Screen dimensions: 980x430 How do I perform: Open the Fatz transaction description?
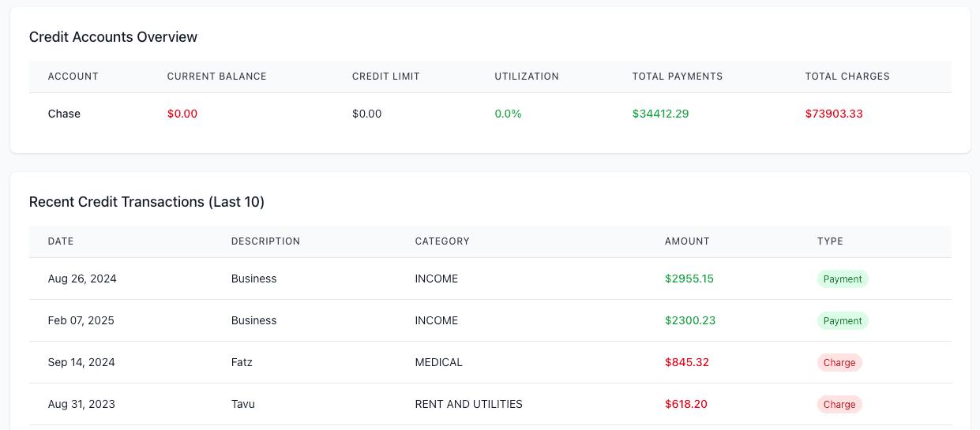[x=242, y=363]
